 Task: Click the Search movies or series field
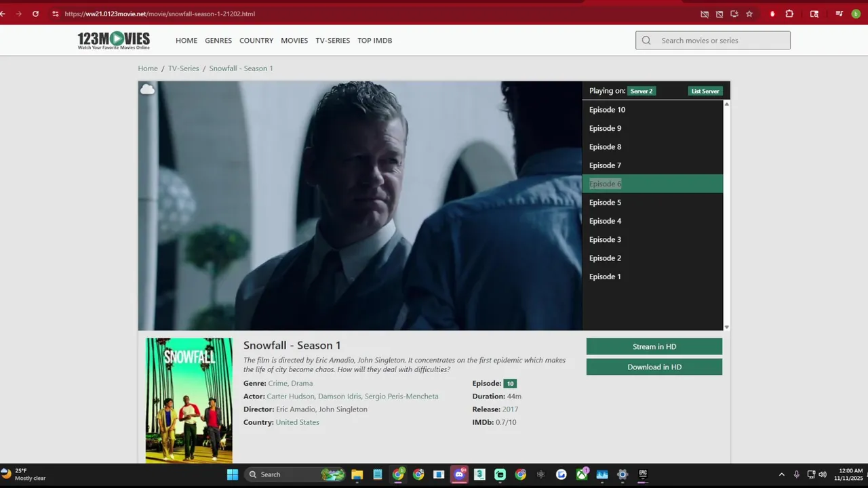(x=713, y=41)
